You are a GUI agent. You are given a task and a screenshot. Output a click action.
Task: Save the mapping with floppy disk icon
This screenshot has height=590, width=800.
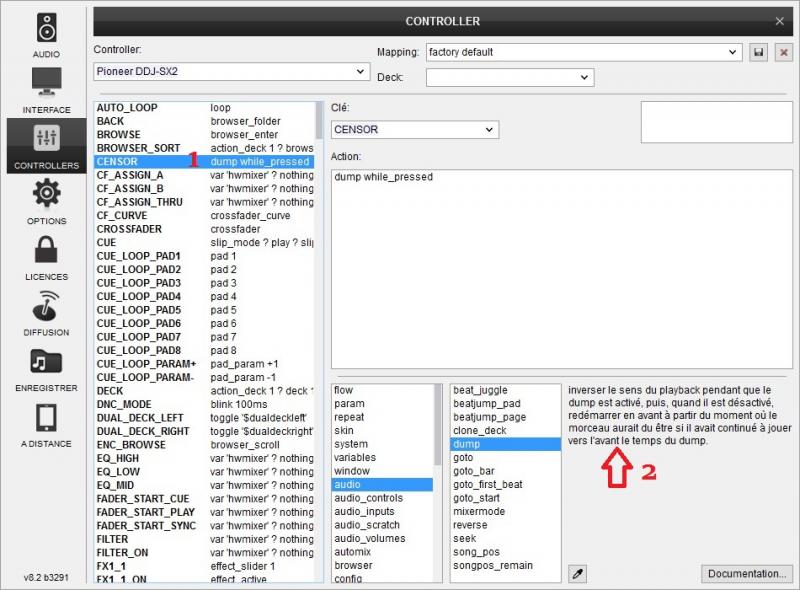[x=759, y=51]
